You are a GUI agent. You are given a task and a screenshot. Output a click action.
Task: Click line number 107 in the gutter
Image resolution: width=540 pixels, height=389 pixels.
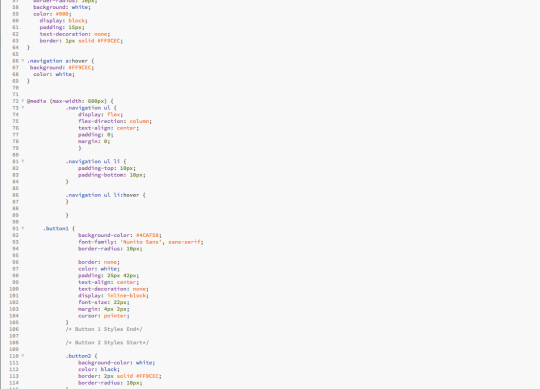coord(14,336)
